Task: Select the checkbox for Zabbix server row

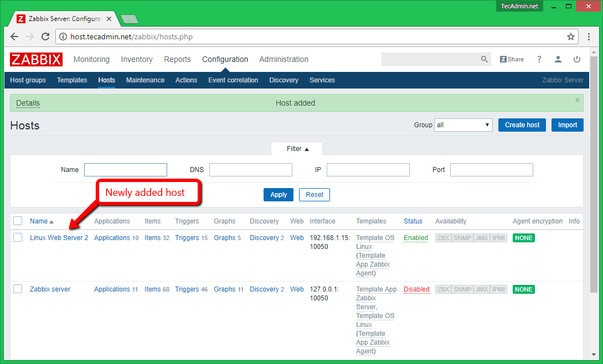Action: (x=17, y=289)
